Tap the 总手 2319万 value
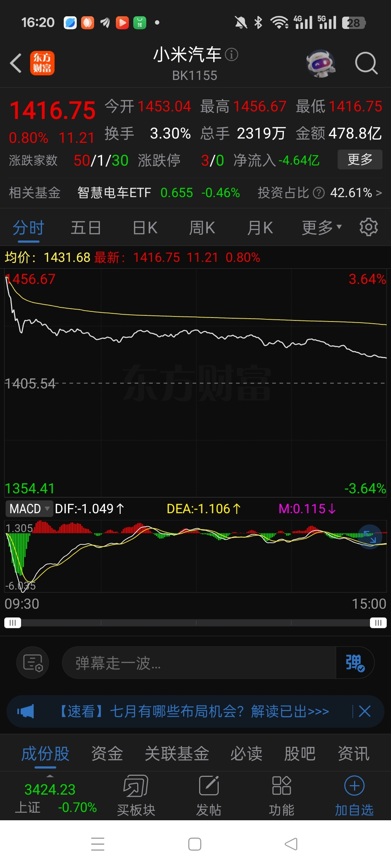 pos(261,133)
